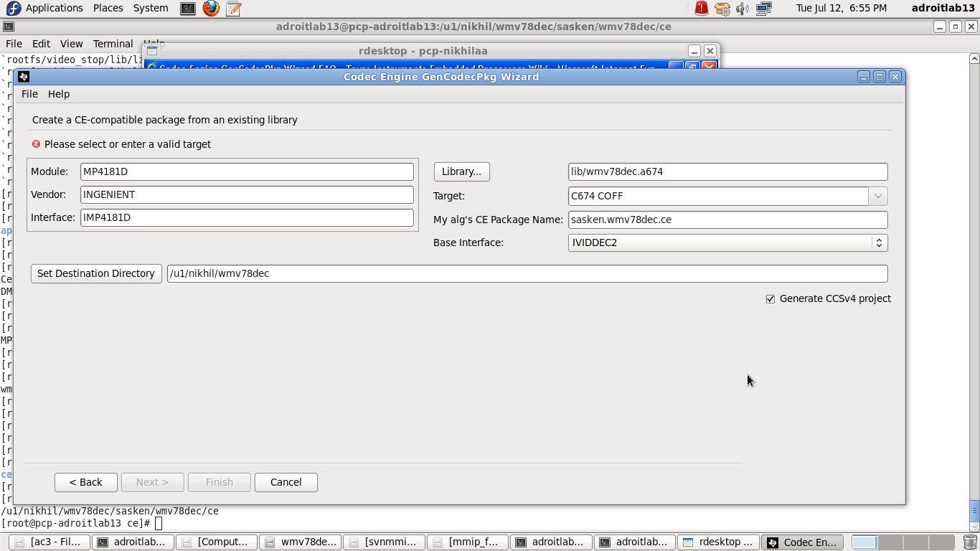Click the destination directory path field
This screenshot has height=551, width=980.
[x=527, y=273]
